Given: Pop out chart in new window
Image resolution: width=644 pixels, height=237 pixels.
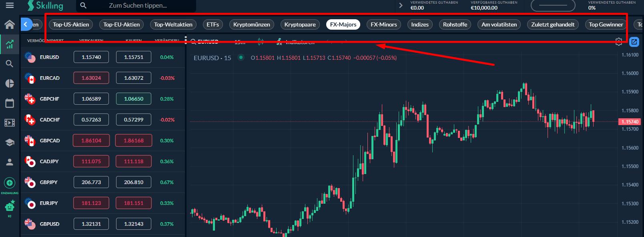Looking at the screenshot, I should point(634,42).
